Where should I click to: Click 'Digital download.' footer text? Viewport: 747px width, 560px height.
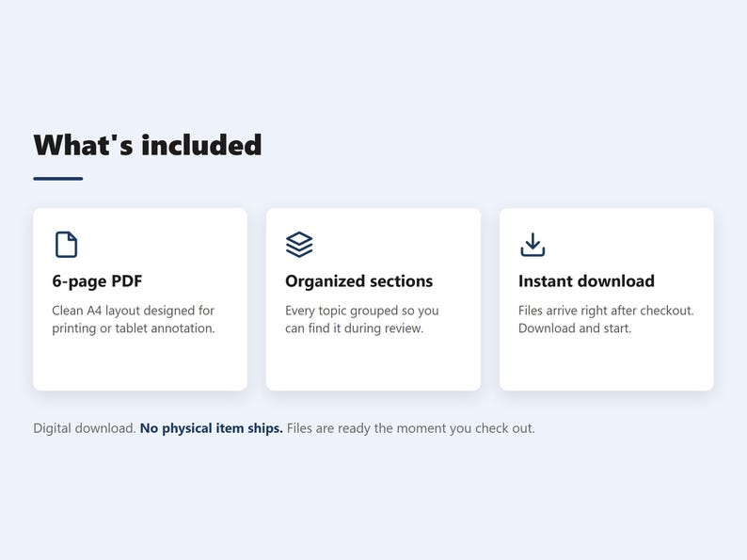[85, 428]
